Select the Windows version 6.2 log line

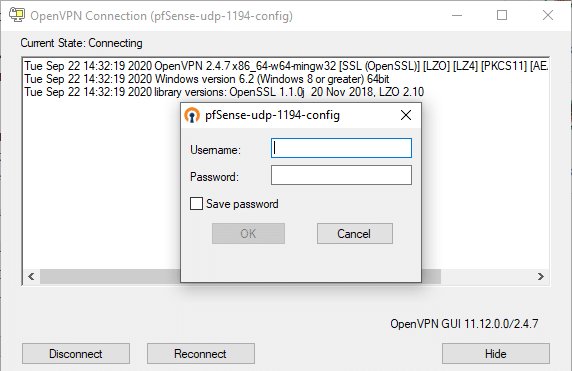(x=206, y=79)
